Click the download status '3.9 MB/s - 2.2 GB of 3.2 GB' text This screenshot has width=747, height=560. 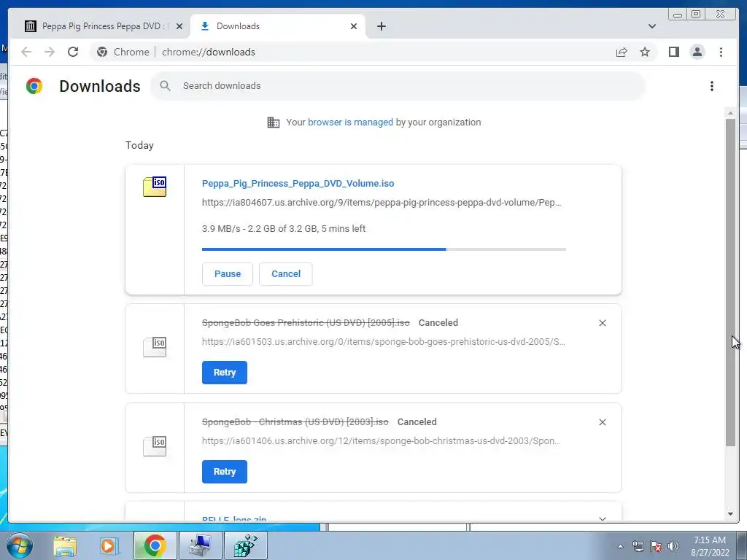(284, 228)
